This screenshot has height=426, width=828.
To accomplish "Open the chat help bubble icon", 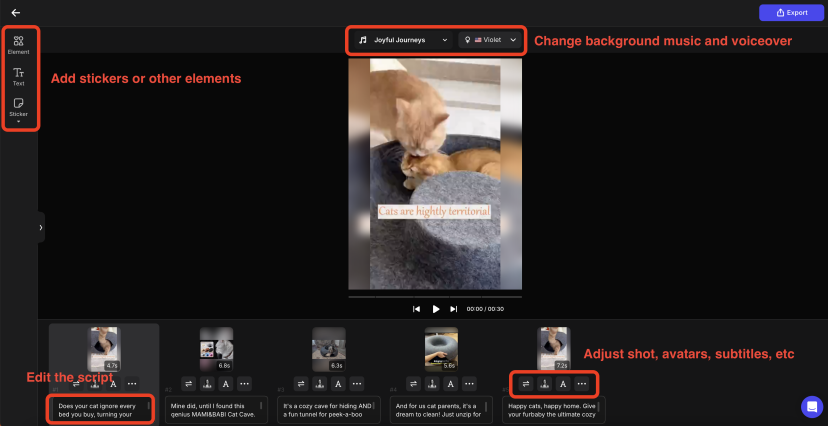I will [x=811, y=406].
